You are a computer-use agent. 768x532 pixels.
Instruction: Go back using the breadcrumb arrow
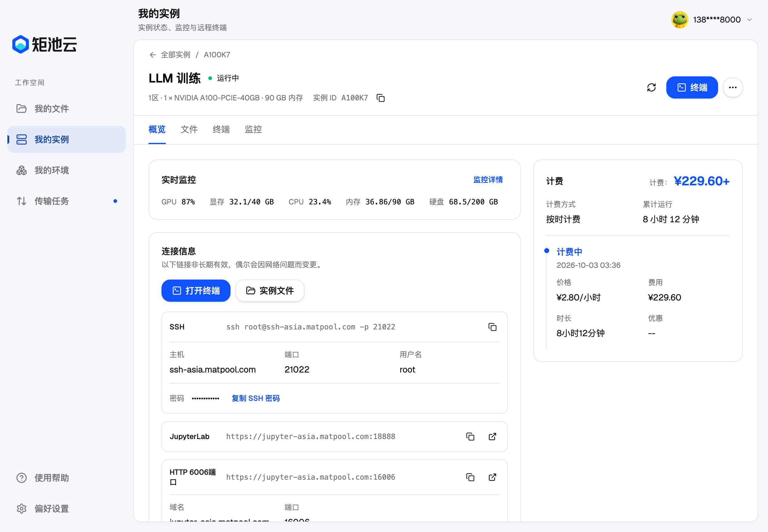[x=153, y=55]
